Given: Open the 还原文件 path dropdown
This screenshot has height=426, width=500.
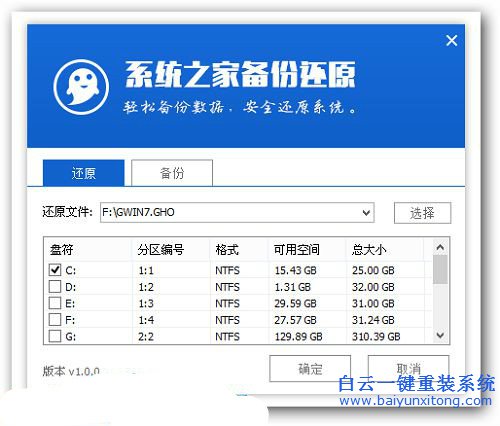Looking at the screenshot, I should pos(366,213).
